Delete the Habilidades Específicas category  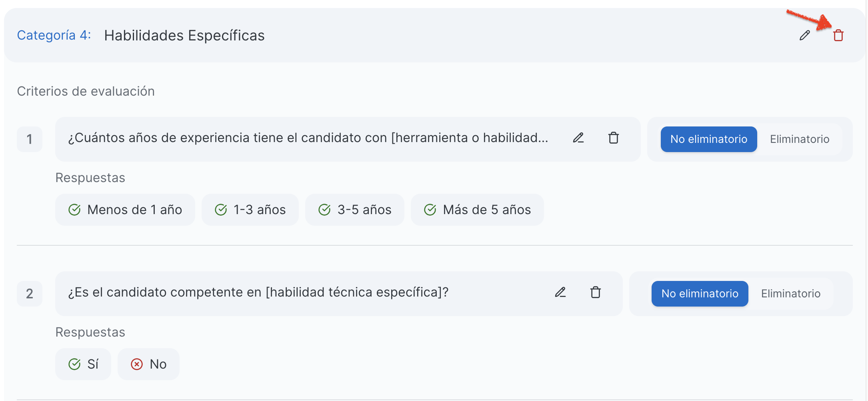[x=838, y=36]
